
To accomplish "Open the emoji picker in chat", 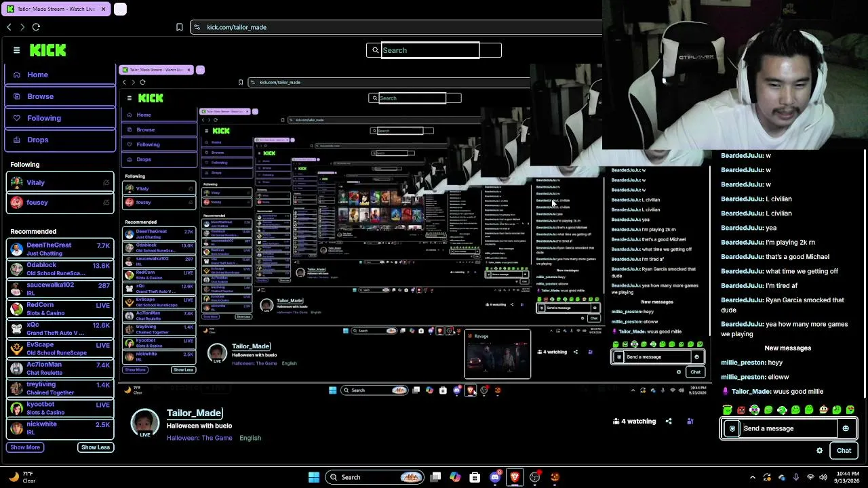I will click(x=846, y=428).
